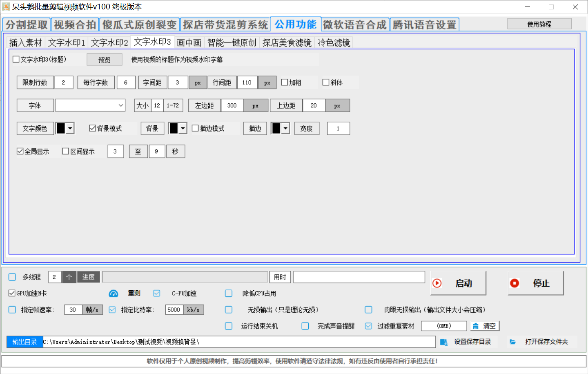
Task: Uncheck the 背景模式 checkbox
Action: [93, 128]
